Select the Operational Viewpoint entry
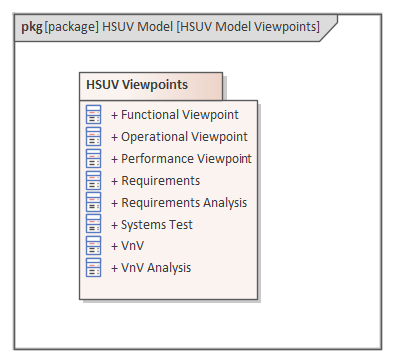Image resolution: width=396 pixels, height=364 pixels. point(179,137)
